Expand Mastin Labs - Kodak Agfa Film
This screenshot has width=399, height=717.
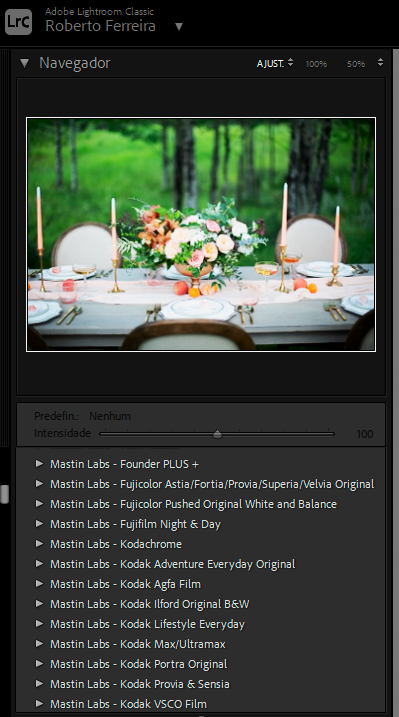[39, 584]
